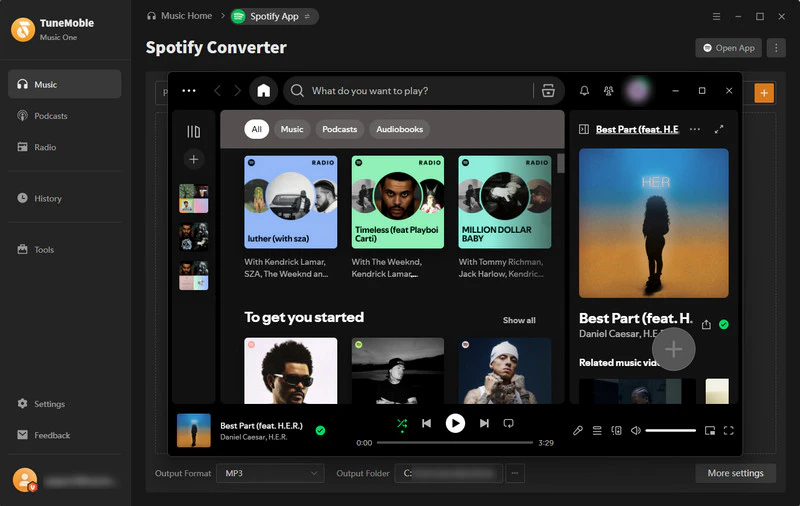The image size is (800, 506).
Task: Open Friend Activity icon
Action: [608, 91]
